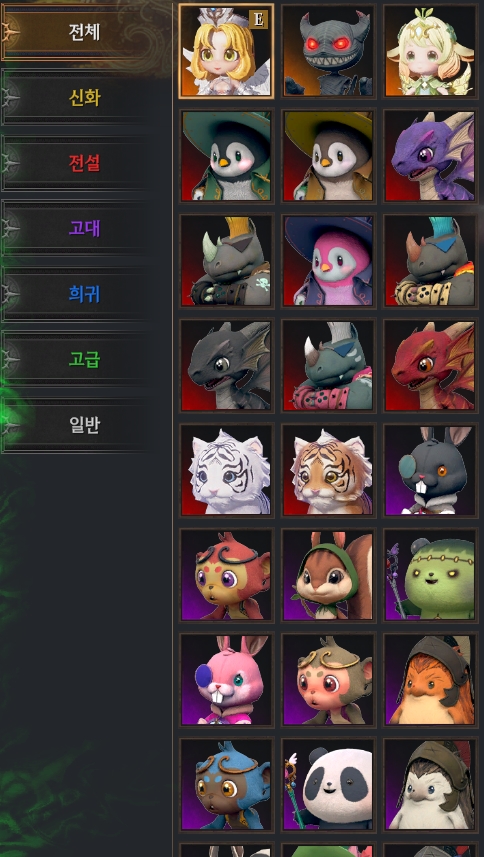The image size is (484, 857).
Task: Select the blonde angel pet marked E
Action: click(x=226, y=51)
